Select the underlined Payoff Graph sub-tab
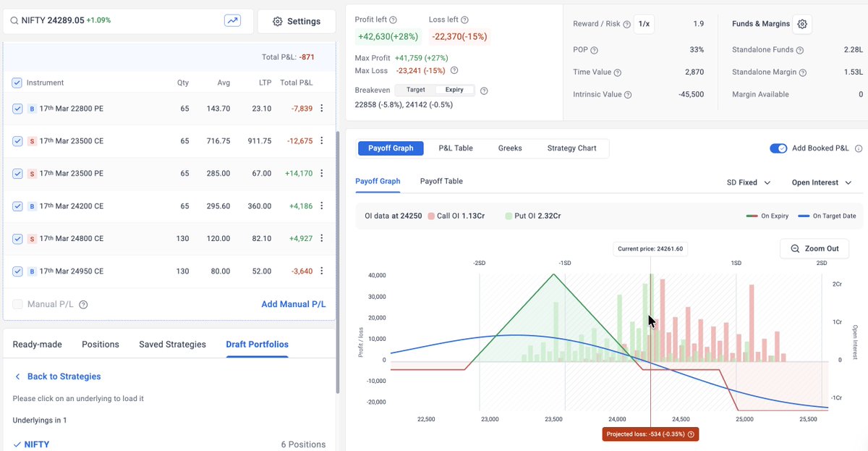The width and height of the screenshot is (868, 451). pyautogui.click(x=378, y=181)
